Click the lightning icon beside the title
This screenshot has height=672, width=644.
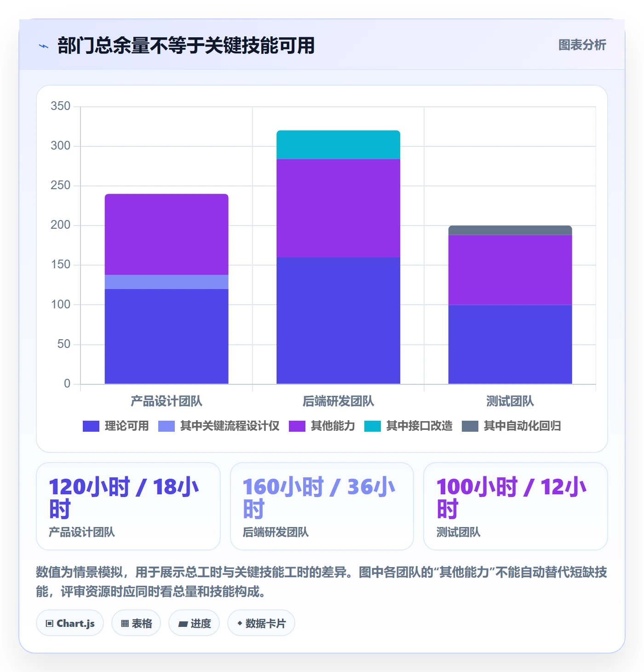[x=44, y=46]
